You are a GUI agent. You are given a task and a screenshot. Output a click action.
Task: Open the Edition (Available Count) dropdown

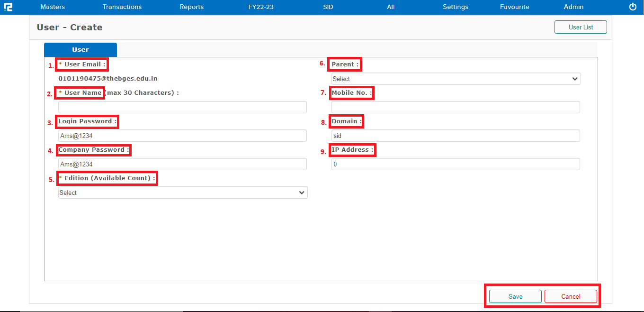[182, 193]
